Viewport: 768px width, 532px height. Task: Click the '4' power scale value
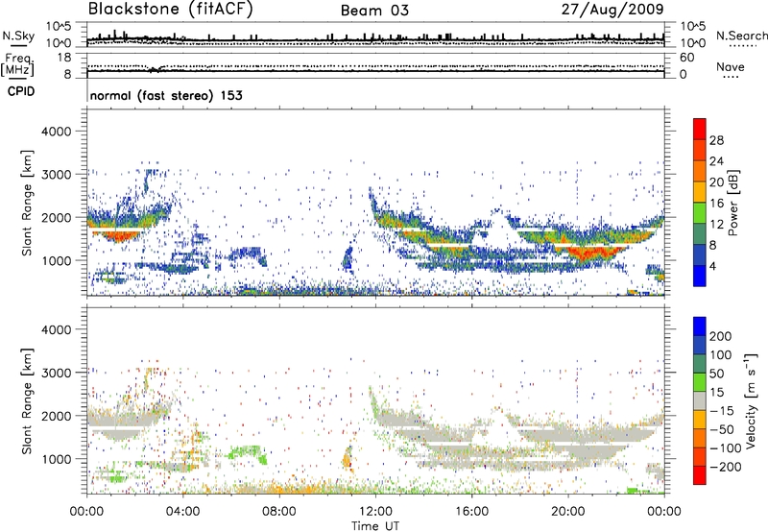click(x=712, y=266)
